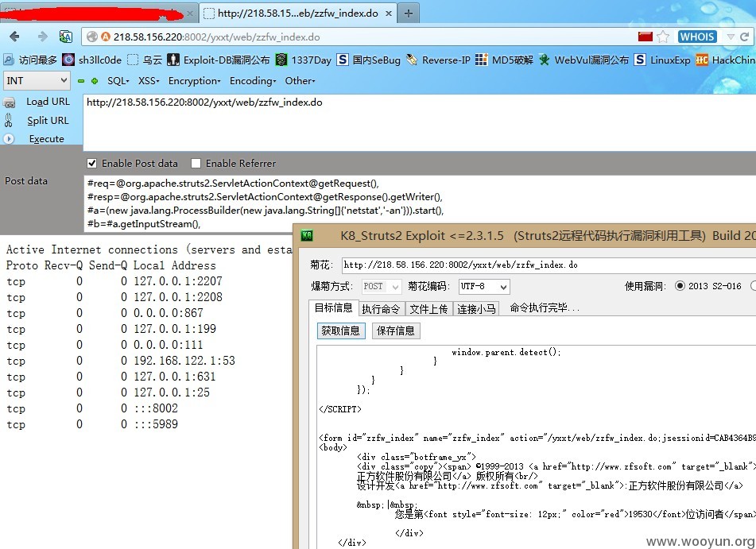Open the Encryption menu in HackBar
This screenshot has height=549, width=756.
click(194, 81)
